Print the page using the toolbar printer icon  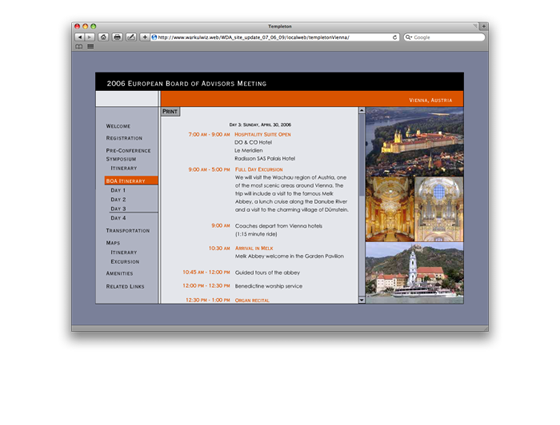point(117,37)
